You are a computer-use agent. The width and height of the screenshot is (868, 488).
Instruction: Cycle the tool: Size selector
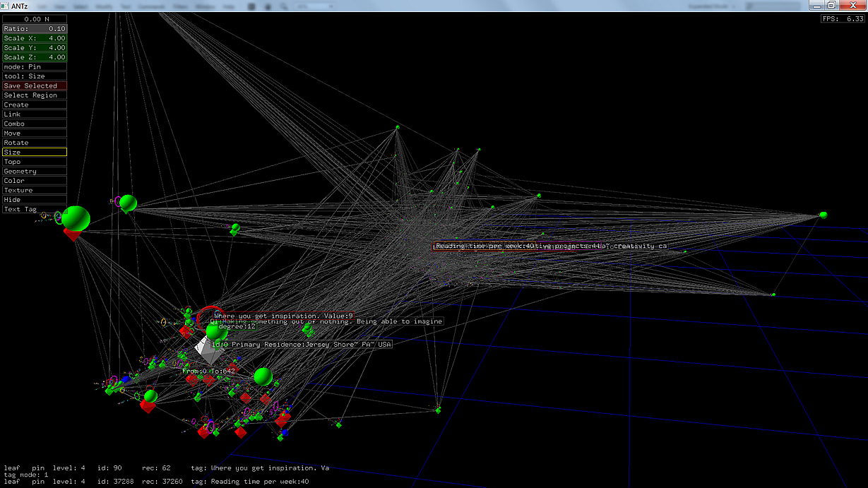pos(35,76)
